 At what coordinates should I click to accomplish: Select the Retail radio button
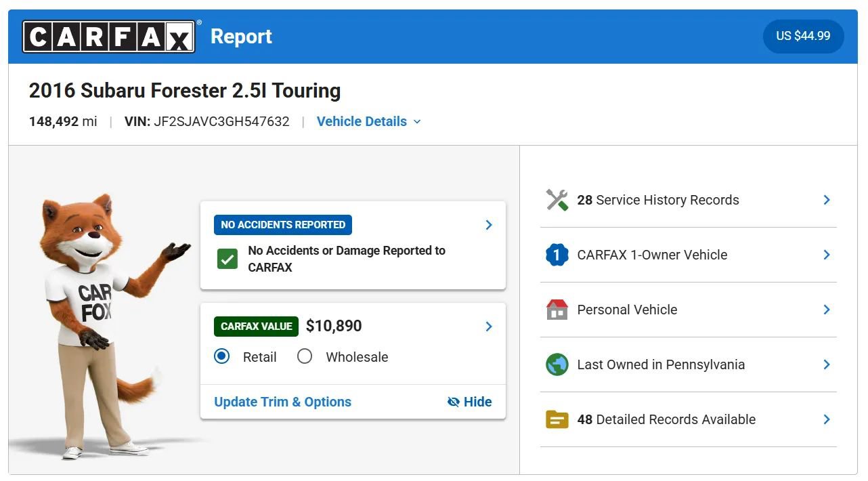coord(222,356)
